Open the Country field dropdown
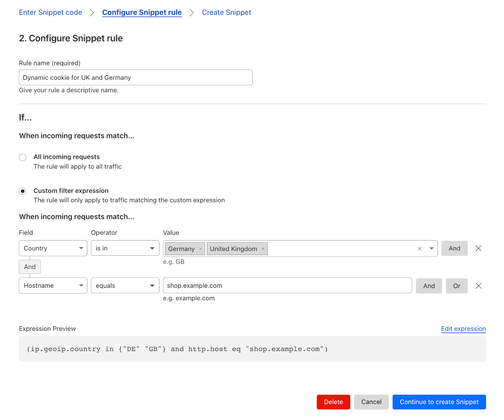This screenshot has width=504, height=420. (53, 248)
